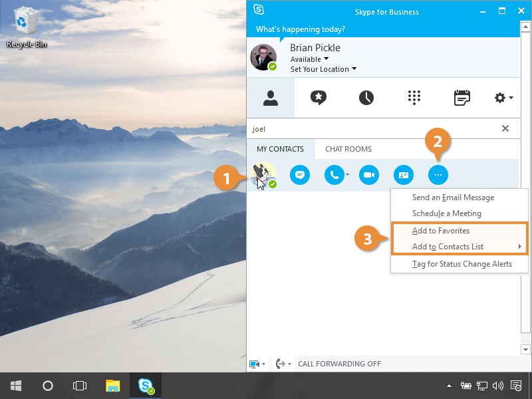
Task: Clear the search text with X button
Action: point(505,128)
